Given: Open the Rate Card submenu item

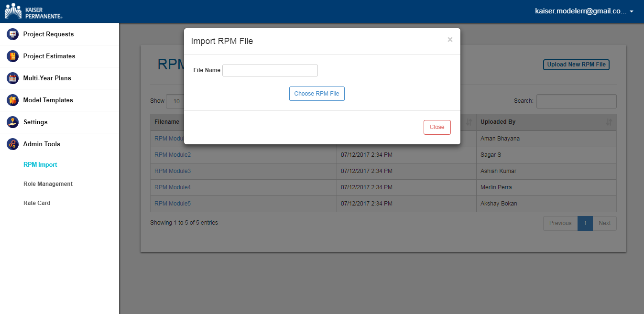Looking at the screenshot, I should tap(37, 203).
